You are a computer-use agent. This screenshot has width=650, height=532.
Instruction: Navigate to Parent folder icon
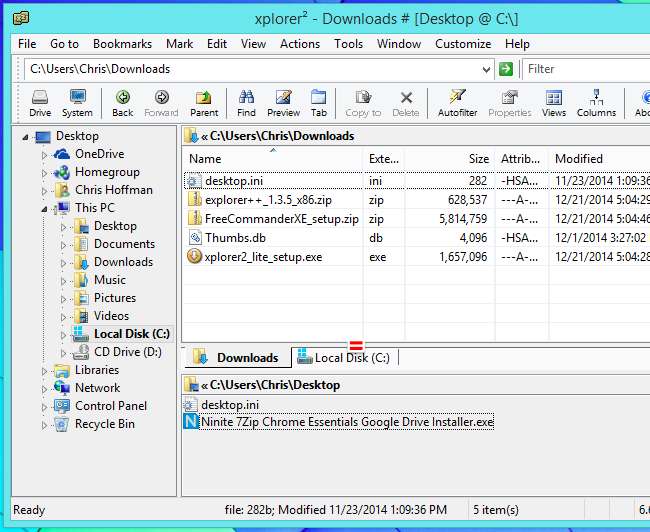204,103
